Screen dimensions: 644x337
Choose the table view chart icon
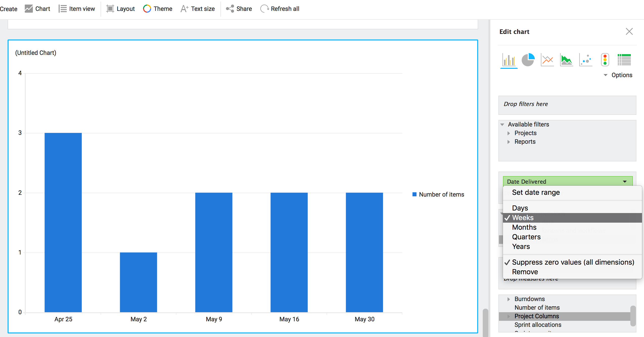point(624,60)
